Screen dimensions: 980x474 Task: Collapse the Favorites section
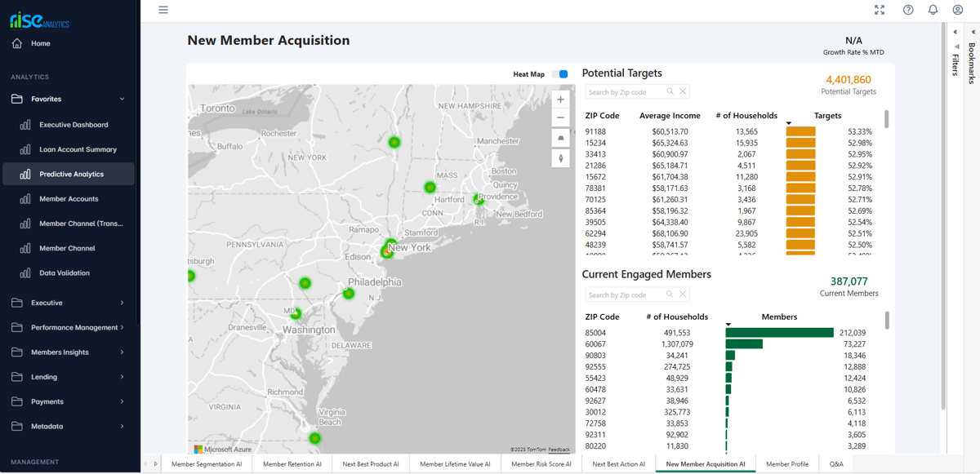point(122,100)
